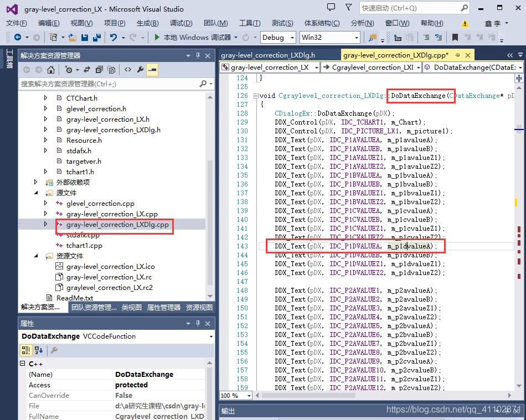Save the current file with the floppy icon
This screenshot has width=526, height=420.
(85, 38)
